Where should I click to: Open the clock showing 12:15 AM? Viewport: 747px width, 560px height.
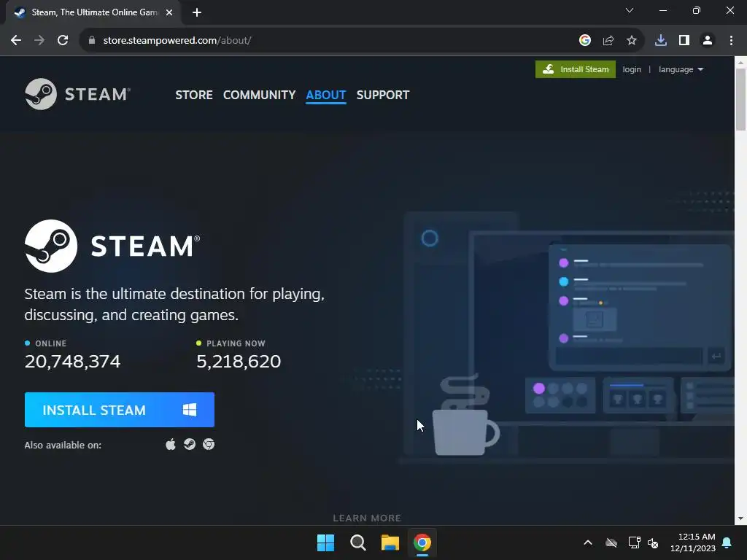point(693,542)
